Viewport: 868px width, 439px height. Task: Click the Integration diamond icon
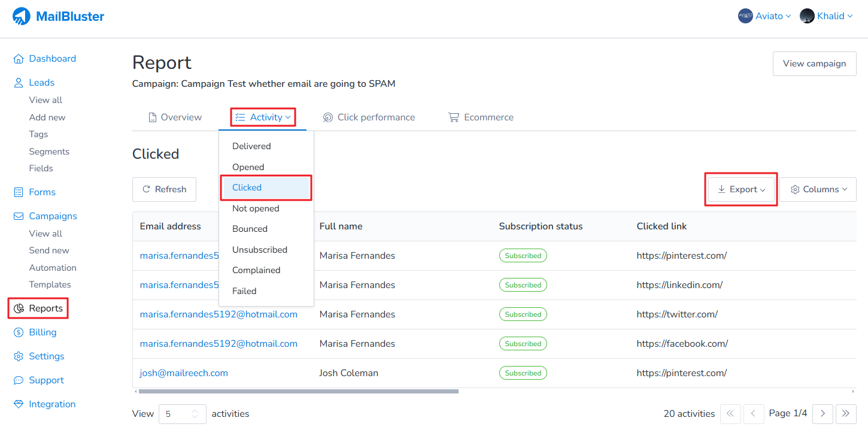19,404
